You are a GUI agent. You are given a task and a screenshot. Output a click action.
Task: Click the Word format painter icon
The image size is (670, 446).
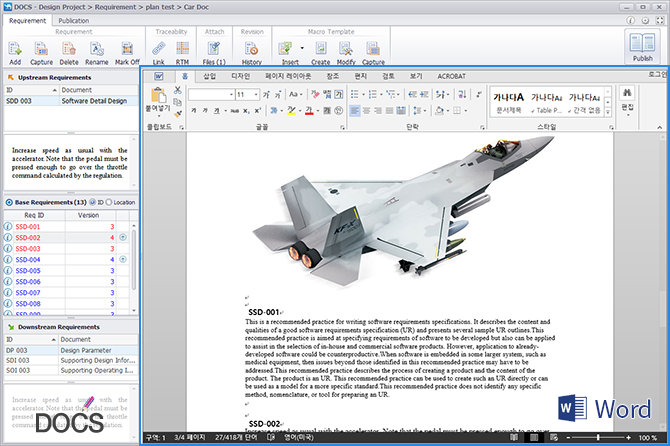pos(177,113)
